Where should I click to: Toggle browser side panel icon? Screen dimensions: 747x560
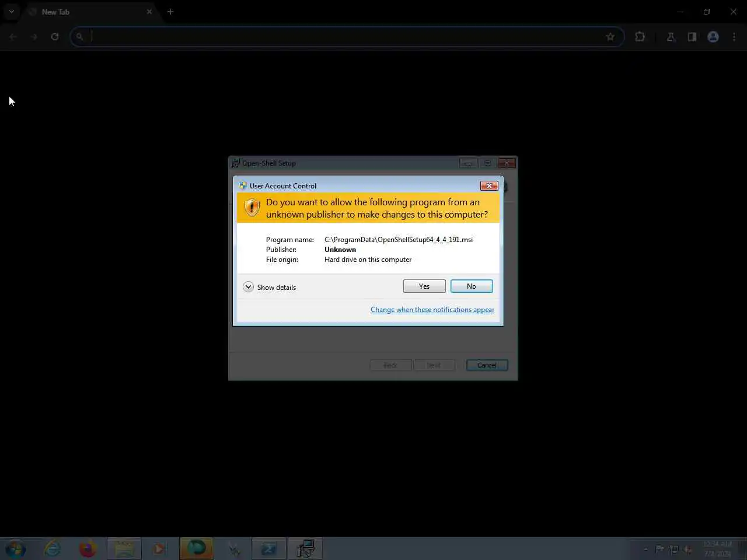[692, 37]
